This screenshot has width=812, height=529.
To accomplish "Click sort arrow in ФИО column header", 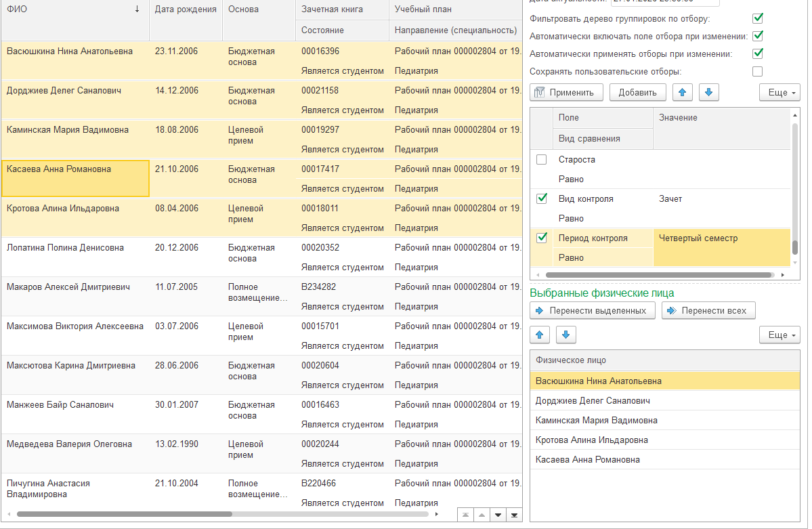I will [x=137, y=9].
